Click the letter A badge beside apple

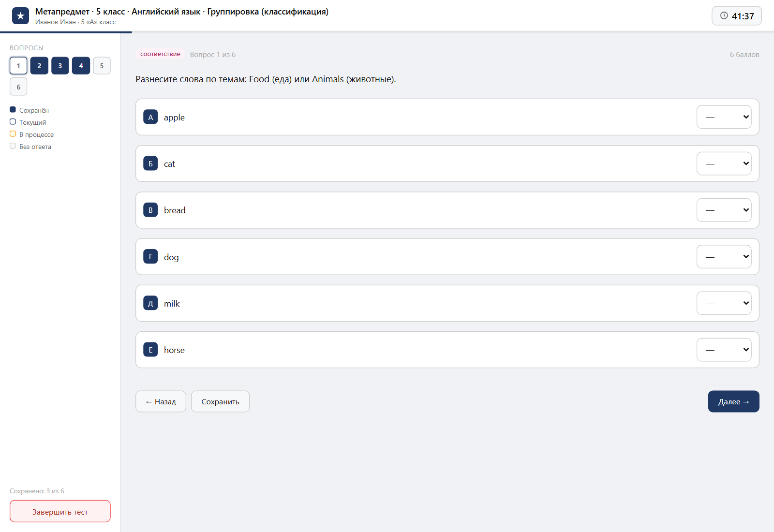pos(150,117)
